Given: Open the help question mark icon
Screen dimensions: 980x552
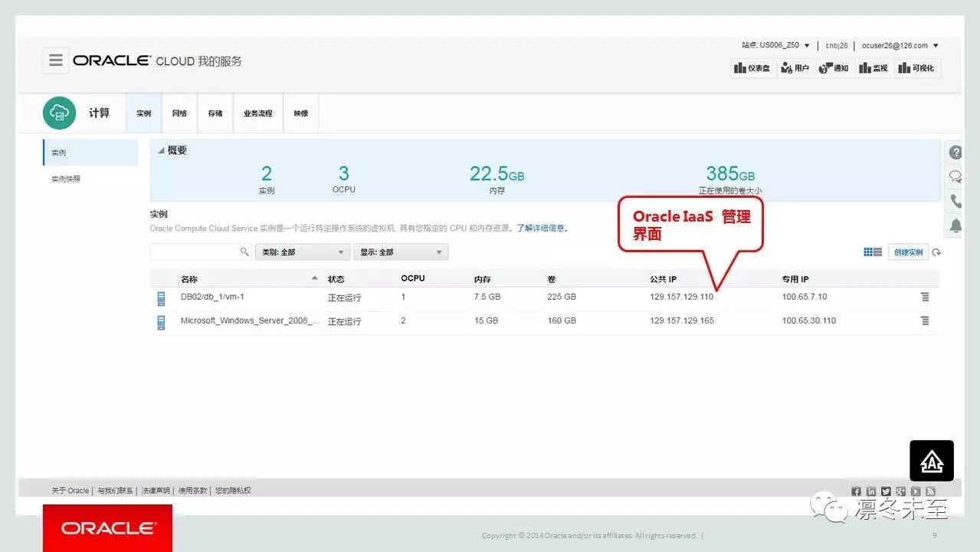Looking at the screenshot, I should (955, 153).
